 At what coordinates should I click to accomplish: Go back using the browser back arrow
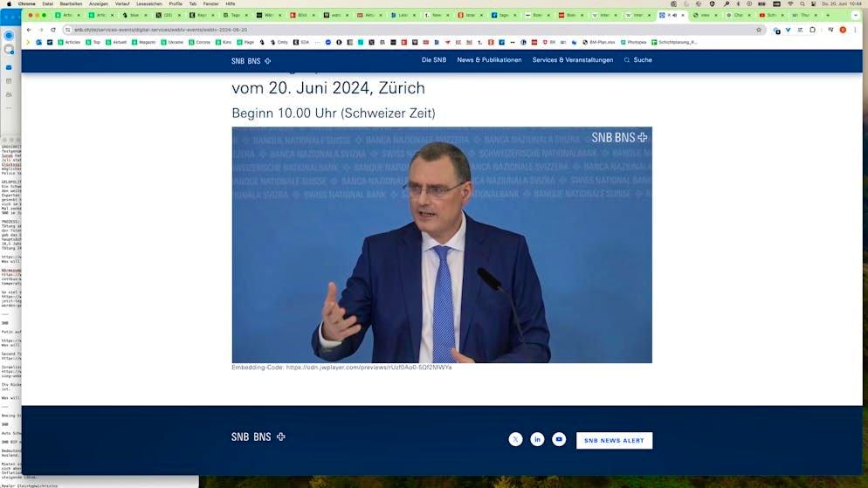[x=29, y=30]
